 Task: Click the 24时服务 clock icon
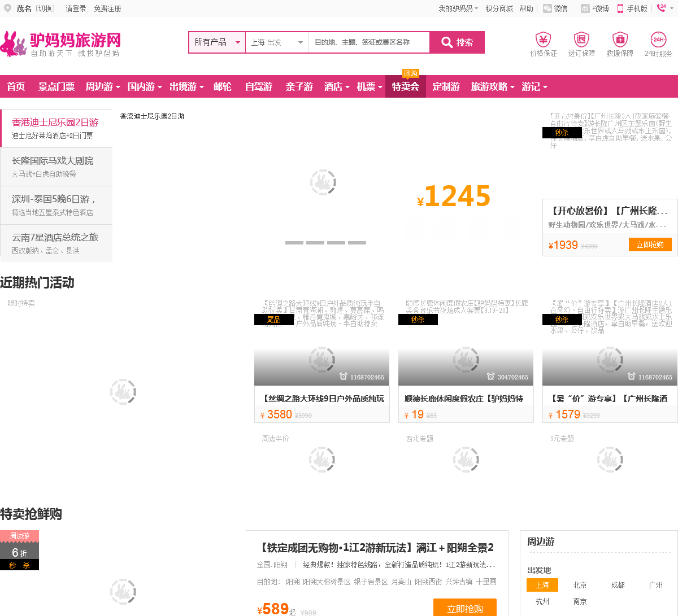[x=658, y=39]
